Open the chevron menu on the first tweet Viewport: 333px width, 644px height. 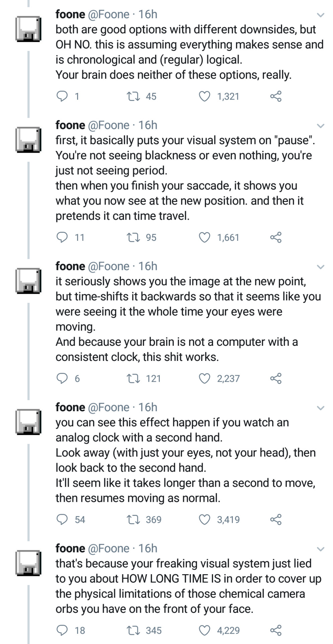point(321,15)
